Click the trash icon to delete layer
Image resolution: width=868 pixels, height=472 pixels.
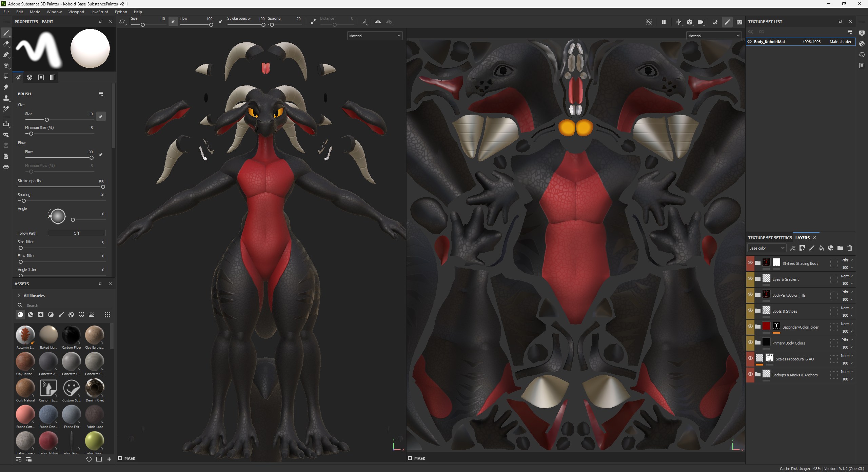click(x=849, y=248)
